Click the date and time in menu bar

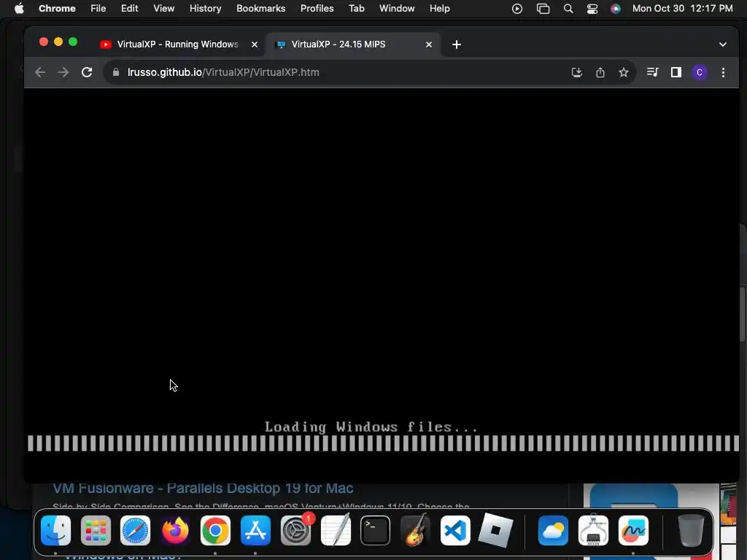(683, 9)
